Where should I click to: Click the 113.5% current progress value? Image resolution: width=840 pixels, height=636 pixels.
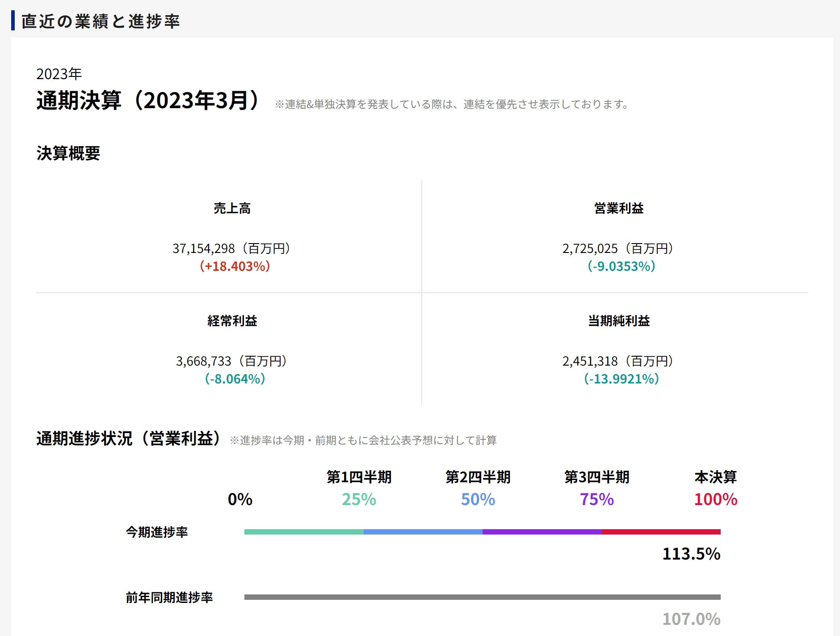coord(691,554)
